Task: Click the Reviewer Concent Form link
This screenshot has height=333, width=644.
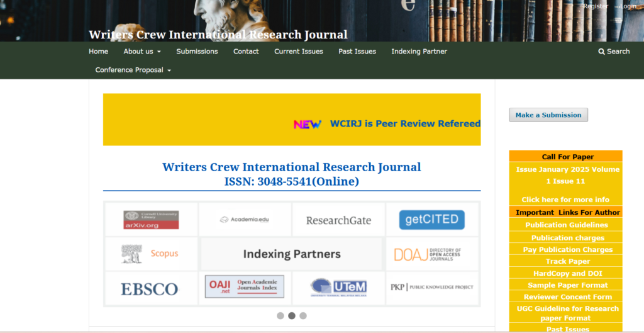Action: click(x=568, y=297)
